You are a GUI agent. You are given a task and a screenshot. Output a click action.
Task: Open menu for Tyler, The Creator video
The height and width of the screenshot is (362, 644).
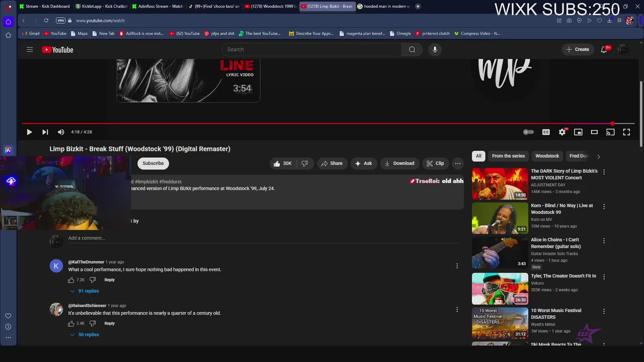point(604,277)
